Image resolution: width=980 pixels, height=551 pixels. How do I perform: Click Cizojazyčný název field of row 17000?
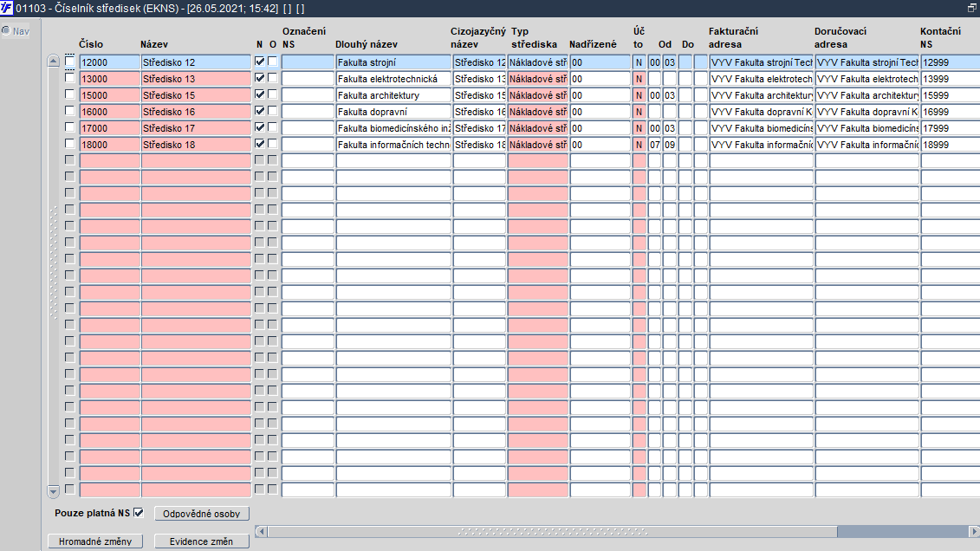pyautogui.click(x=479, y=128)
